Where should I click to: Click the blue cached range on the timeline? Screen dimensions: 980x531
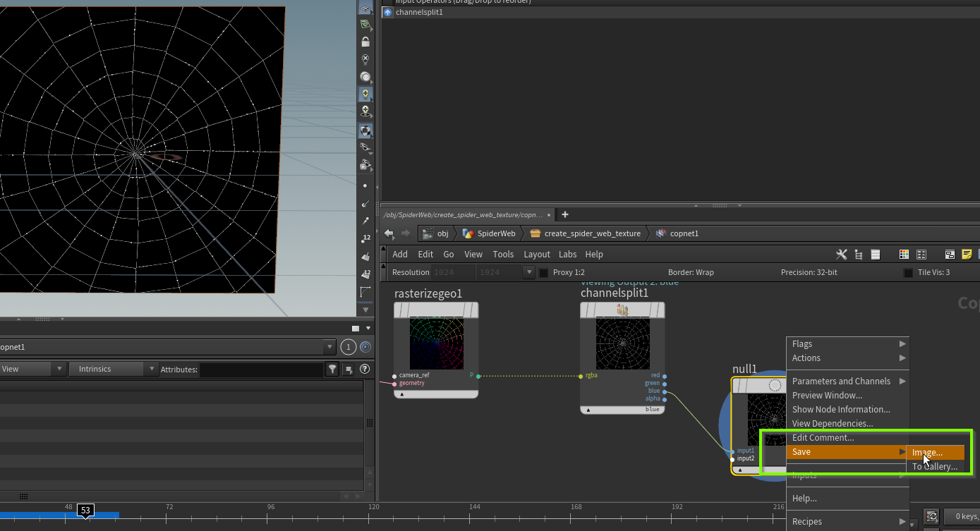[x=59, y=515]
